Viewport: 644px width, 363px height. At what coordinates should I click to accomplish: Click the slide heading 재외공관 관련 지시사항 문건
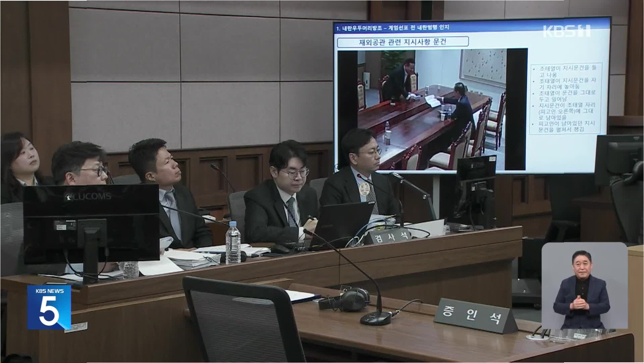coord(403,42)
